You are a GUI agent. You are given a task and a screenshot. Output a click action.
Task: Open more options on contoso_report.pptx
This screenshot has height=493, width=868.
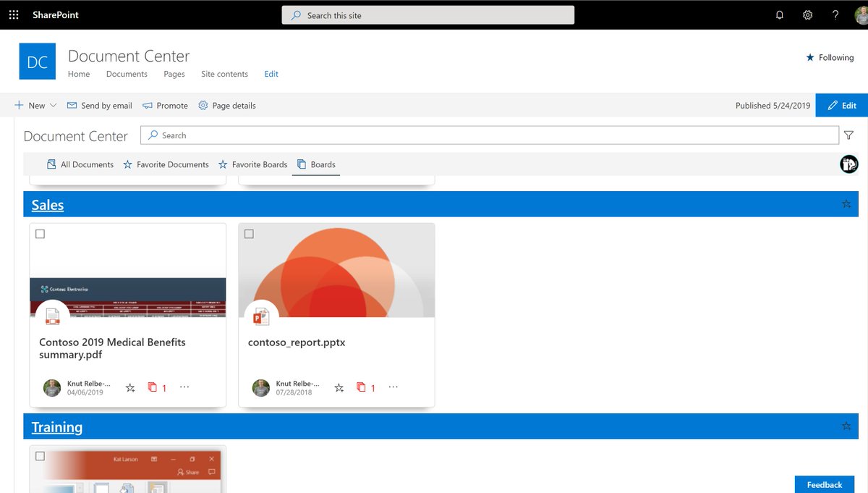tap(393, 387)
